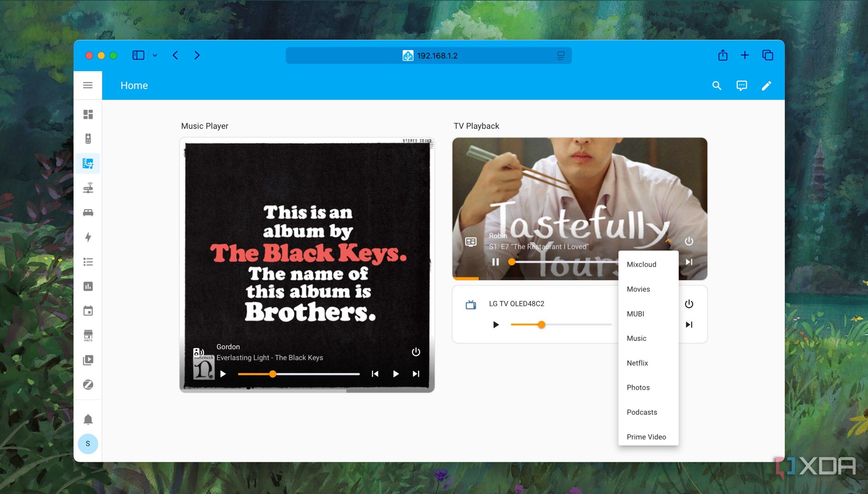Screen dimensions: 868x494
Task: Open the Logbook list icon in sidebar
Action: click(x=88, y=262)
